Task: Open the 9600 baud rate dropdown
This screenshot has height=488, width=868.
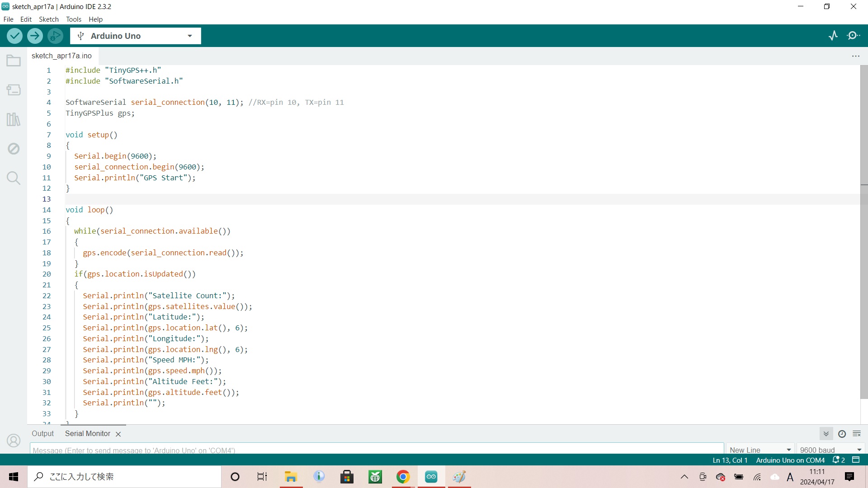Action: [x=831, y=450]
